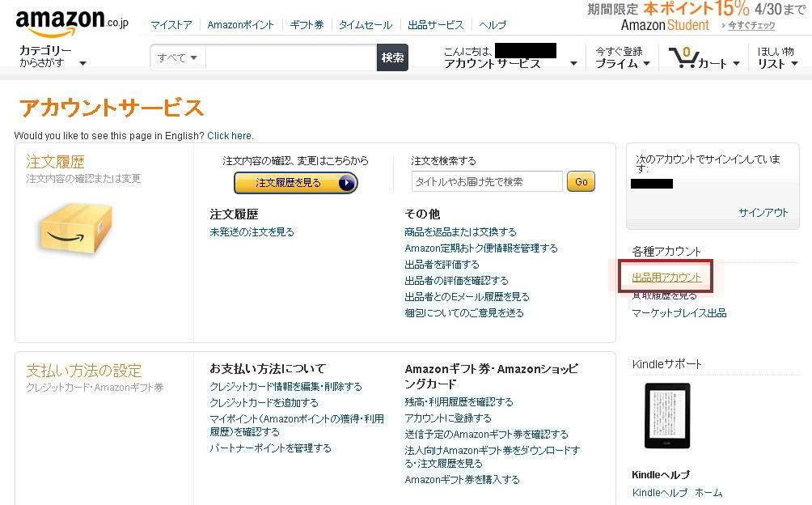The image size is (812, 505).
Task: Select the カテゴリーからさがす menu
Action: pos(44,57)
